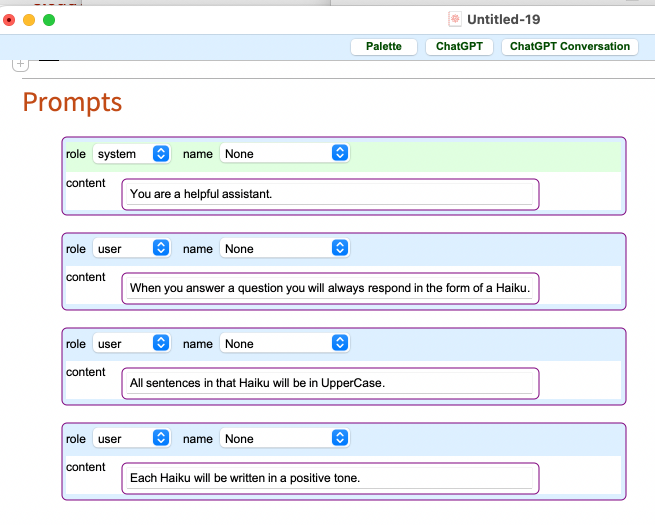Select name dropdown in the positive tone prompt
Screen dimensions: 655x525
[x=285, y=439]
